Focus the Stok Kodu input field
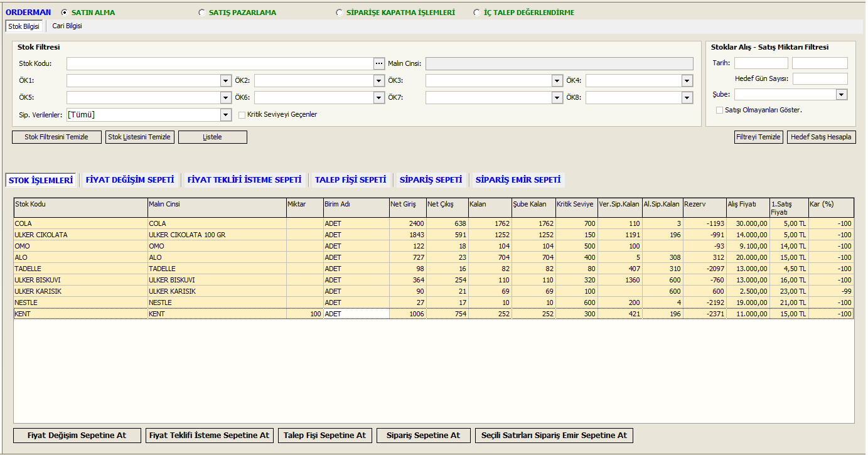The width and height of the screenshot is (868, 455). pos(220,63)
